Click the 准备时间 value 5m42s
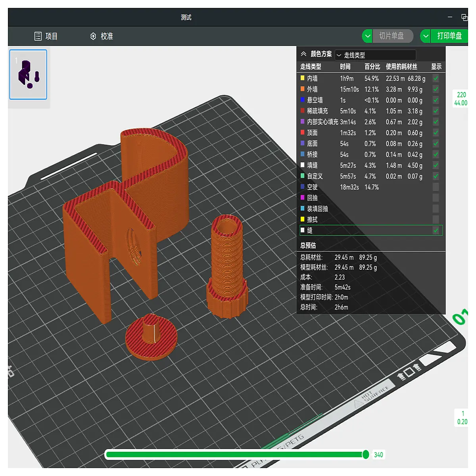 coord(342,287)
